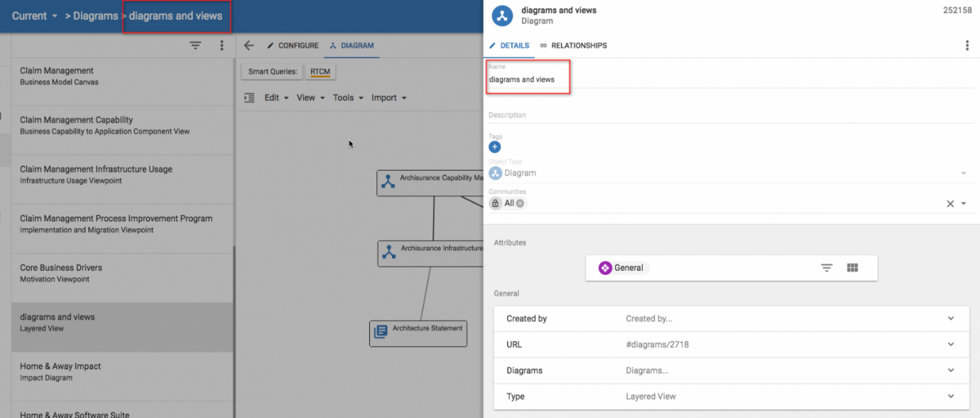Switch to the Configure tab
Image resolution: width=980 pixels, height=418 pixels.
pyautogui.click(x=293, y=45)
